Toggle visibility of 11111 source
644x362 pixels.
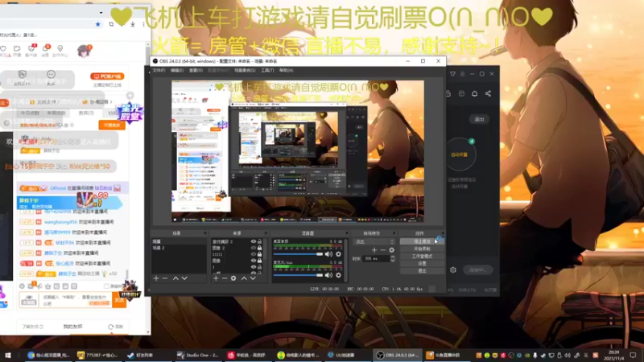point(254,254)
